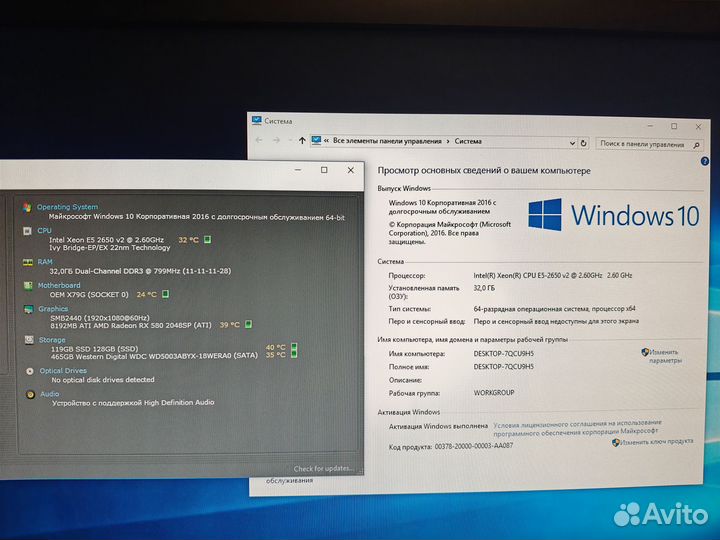Click the RAM section icon
720x540 pixels.
click(x=27, y=262)
